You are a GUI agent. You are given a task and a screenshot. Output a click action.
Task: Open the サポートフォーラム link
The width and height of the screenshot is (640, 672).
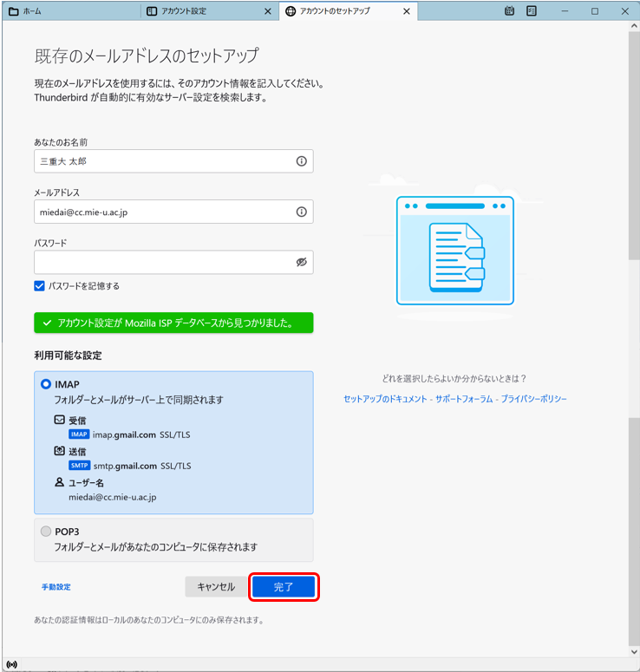pos(464,399)
